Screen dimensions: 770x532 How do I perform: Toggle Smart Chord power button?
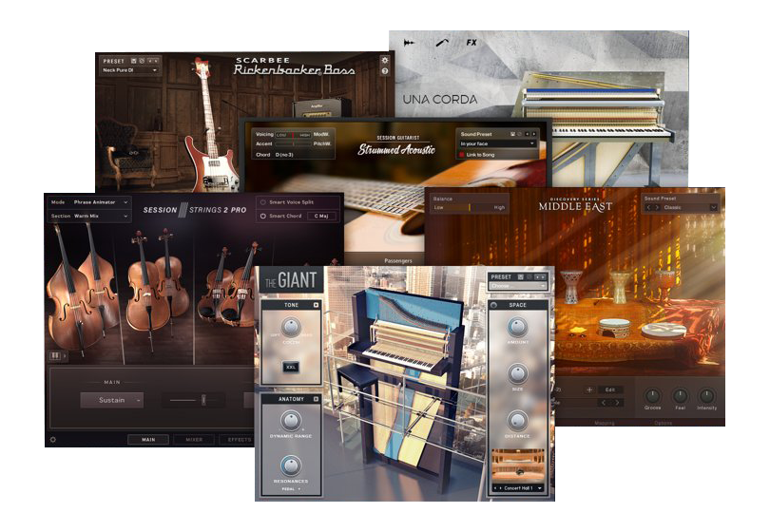point(262,216)
